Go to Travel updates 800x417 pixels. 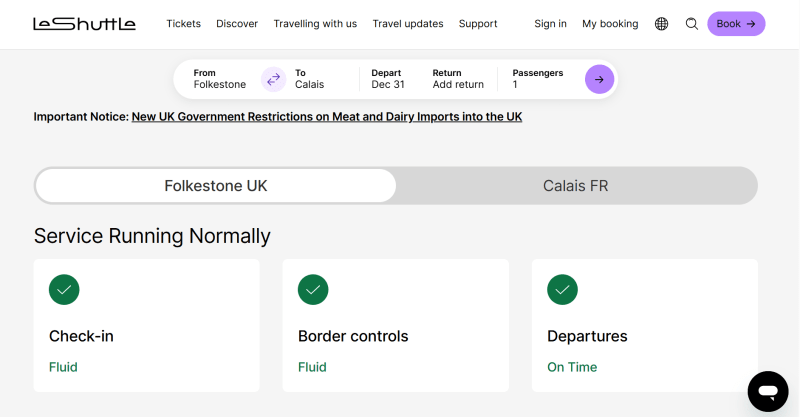[408, 24]
